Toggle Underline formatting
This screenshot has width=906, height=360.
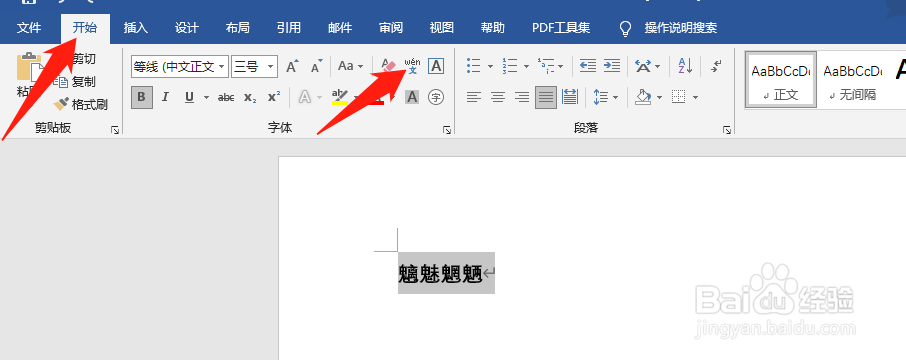(x=189, y=97)
